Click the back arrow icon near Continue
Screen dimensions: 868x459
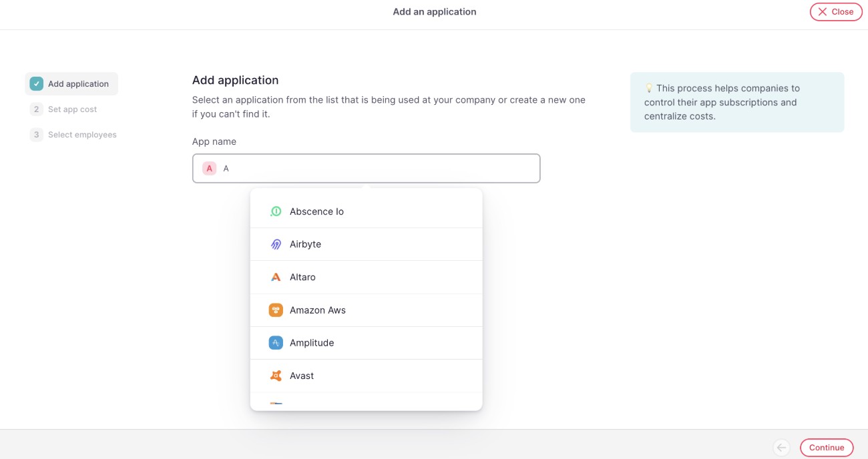tap(781, 448)
